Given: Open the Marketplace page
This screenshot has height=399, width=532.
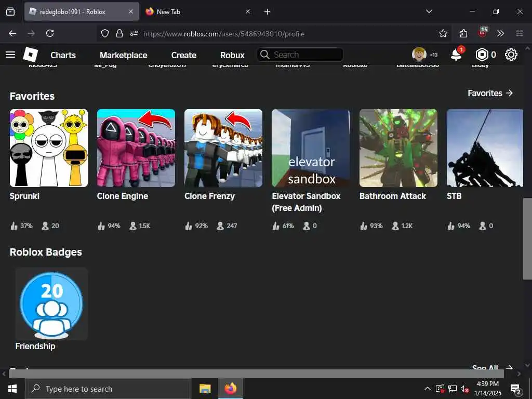Looking at the screenshot, I should point(124,55).
